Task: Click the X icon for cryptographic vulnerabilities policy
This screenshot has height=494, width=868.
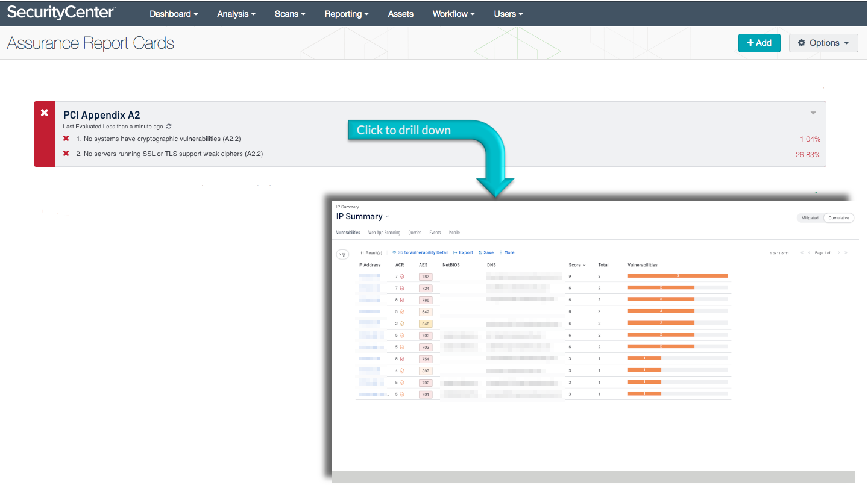Action: 66,139
